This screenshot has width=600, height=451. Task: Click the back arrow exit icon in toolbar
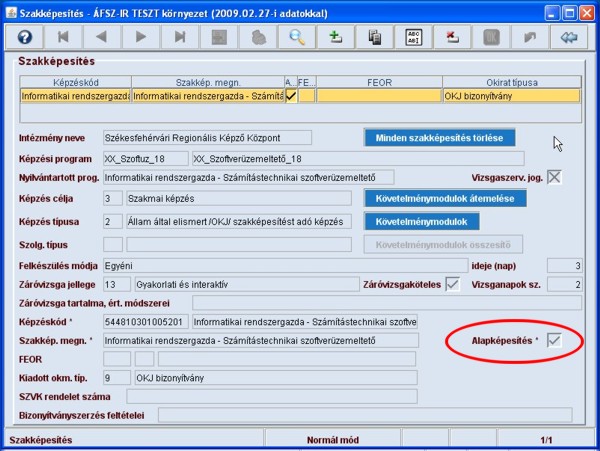[569, 37]
